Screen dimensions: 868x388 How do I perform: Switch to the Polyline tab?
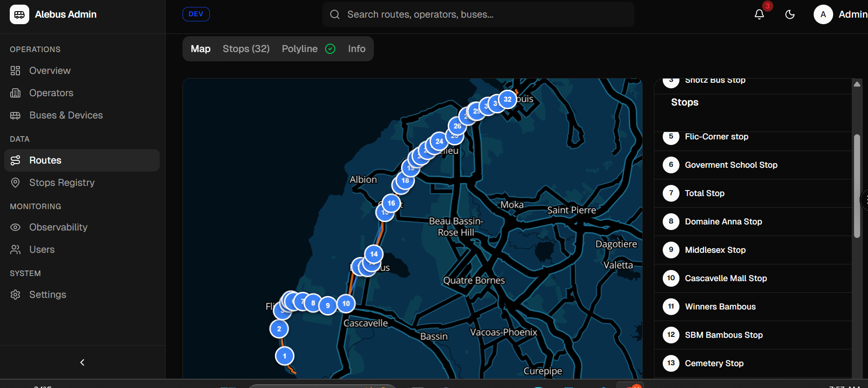pyautogui.click(x=308, y=49)
